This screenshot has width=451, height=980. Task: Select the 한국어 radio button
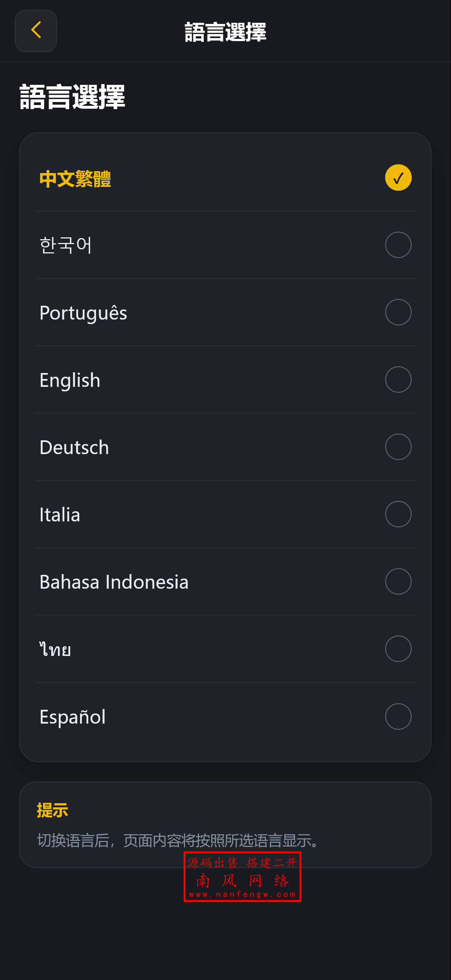pos(398,245)
